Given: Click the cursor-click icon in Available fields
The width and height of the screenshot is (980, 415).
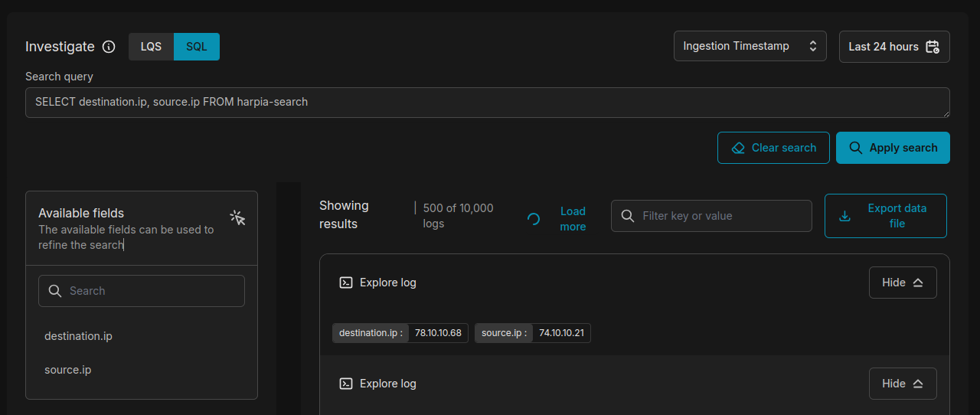Looking at the screenshot, I should pos(237,218).
